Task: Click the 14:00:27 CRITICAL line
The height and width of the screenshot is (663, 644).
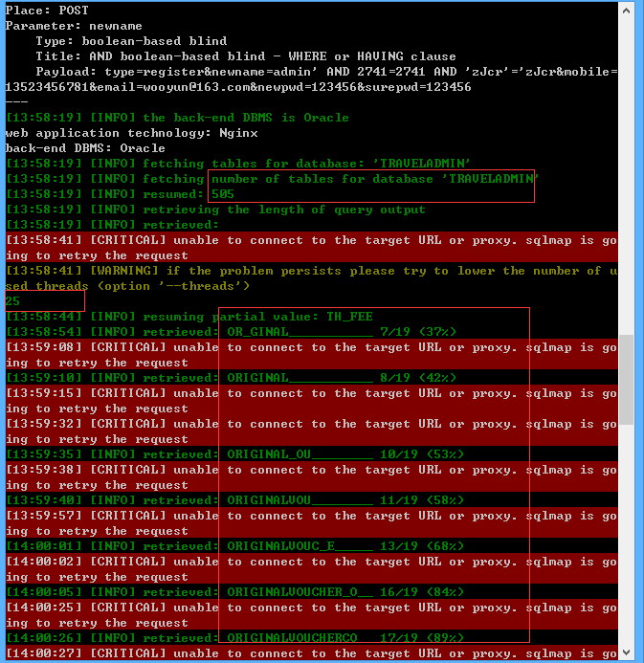Action: 312,653
